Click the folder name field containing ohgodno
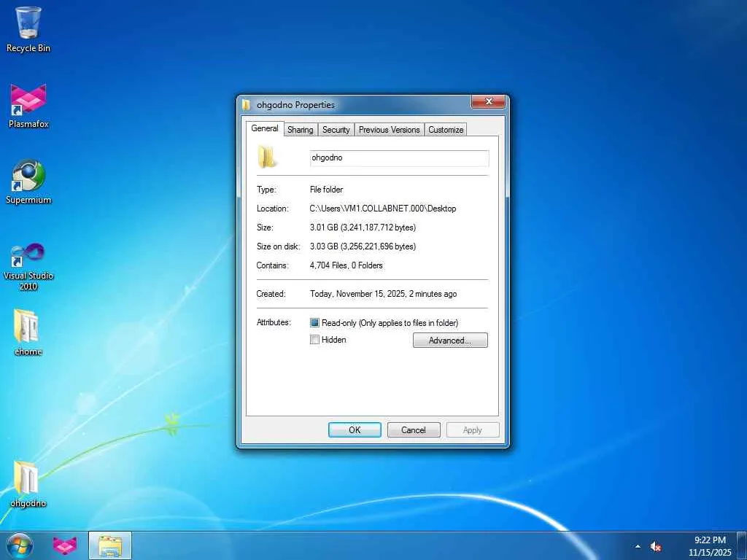This screenshot has width=747, height=560. tap(399, 158)
